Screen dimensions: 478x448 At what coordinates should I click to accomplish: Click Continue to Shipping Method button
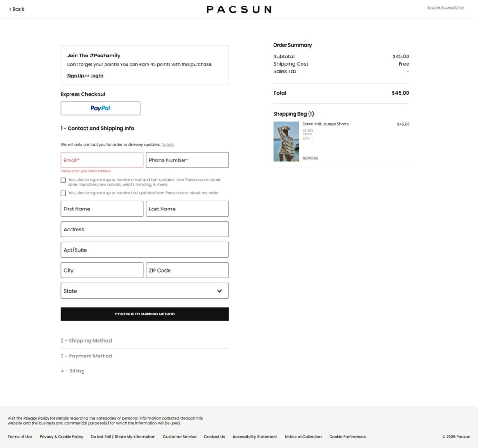tap(145, 314)
